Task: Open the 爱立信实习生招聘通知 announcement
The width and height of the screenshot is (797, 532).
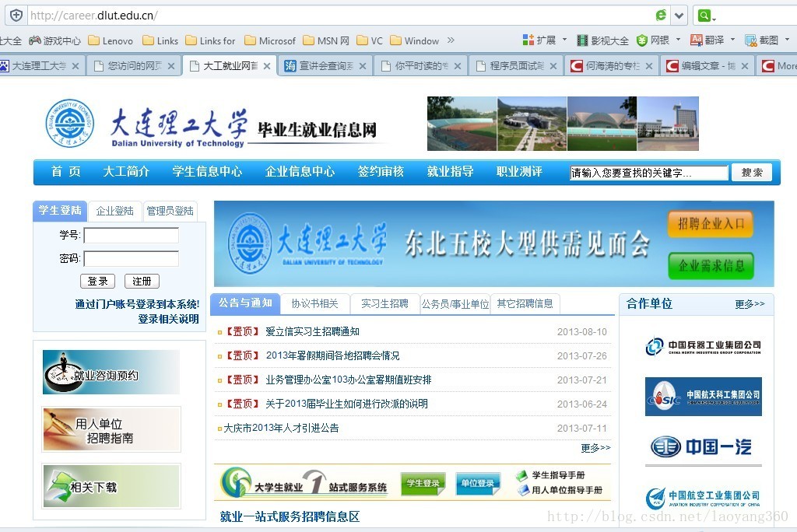Action: 312,332
